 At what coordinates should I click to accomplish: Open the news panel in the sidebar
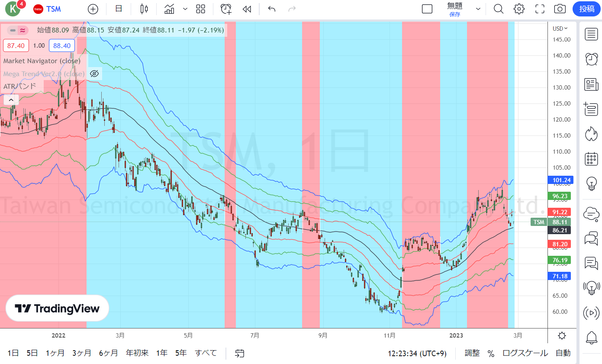(x=591, y=84)
